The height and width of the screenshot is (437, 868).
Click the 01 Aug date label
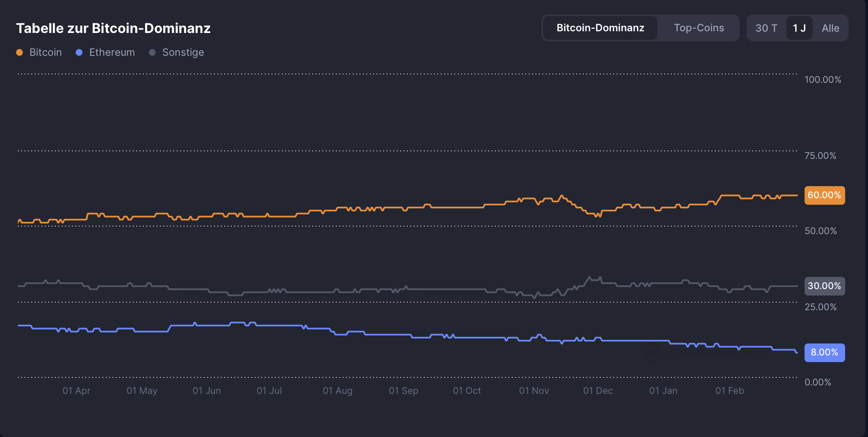[x=338, y=391]
